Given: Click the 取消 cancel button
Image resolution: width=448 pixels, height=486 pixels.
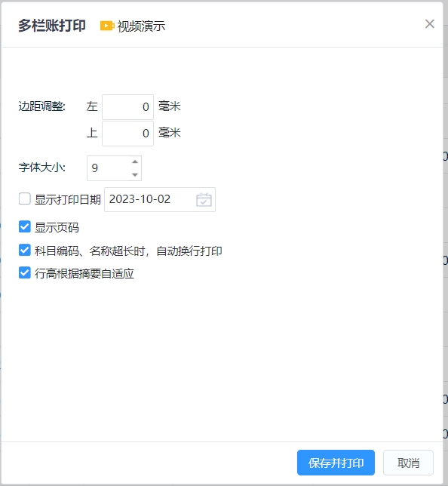Looking at the screenshot, I should [x=408, y=463].
